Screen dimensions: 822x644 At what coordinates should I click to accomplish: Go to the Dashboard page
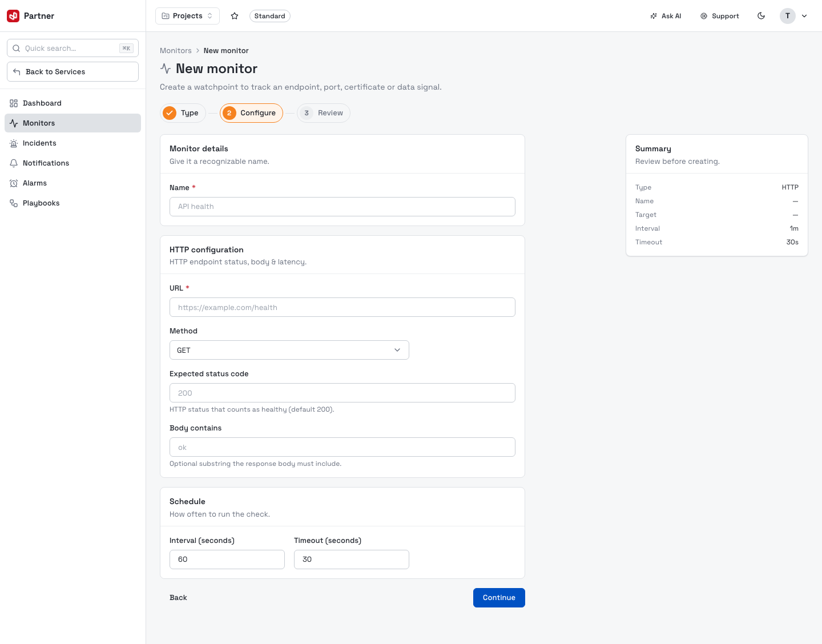72,103
